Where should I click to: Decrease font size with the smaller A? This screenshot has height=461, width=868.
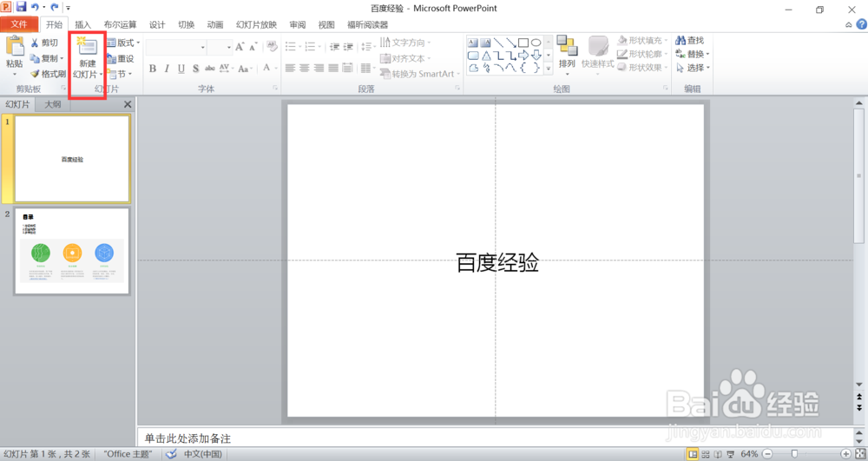[x=253, y=47]
